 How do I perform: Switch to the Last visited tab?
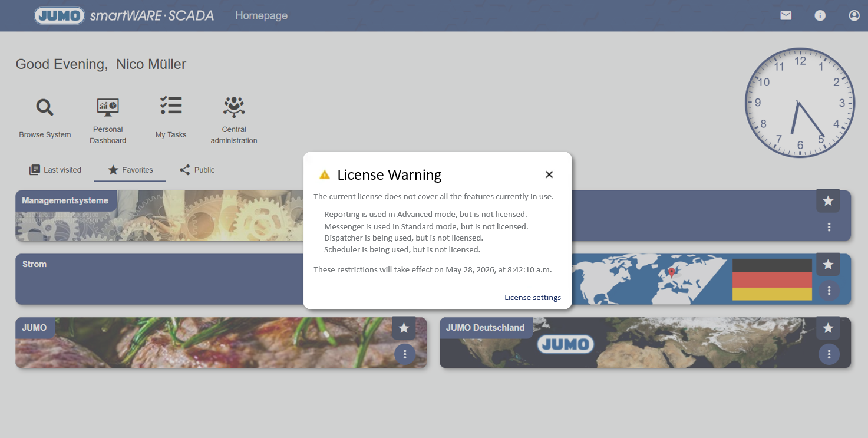55,170
